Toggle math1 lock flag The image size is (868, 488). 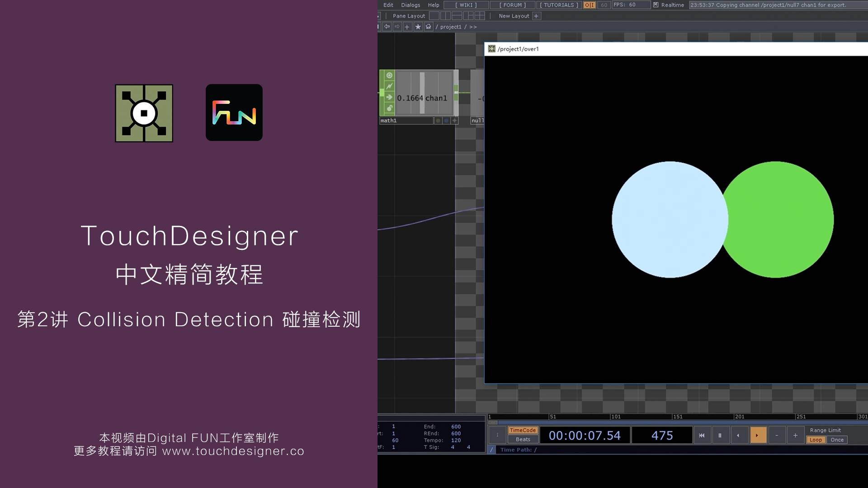(389, 108)
